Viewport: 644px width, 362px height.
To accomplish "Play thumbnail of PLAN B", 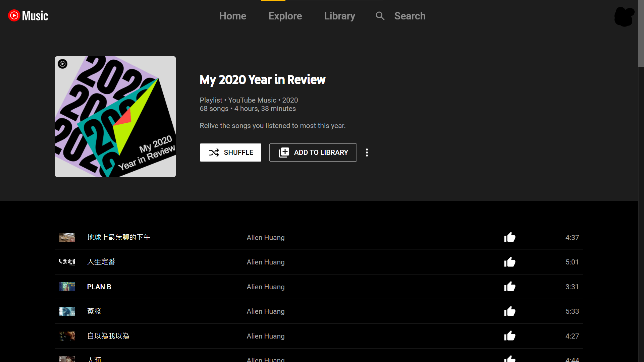I will 67,287.
